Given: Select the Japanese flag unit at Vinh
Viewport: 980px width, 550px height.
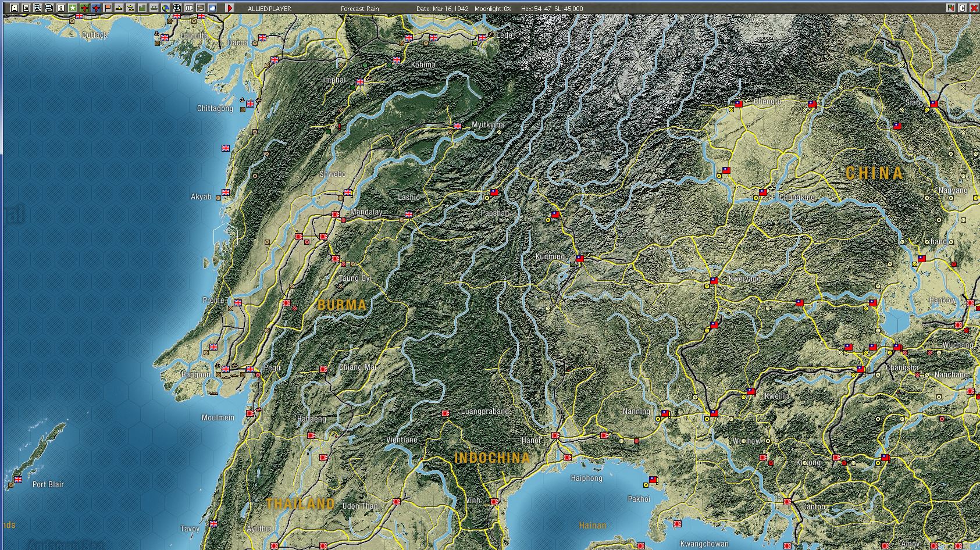Looking at the screenshot, I should click(494, 502).
